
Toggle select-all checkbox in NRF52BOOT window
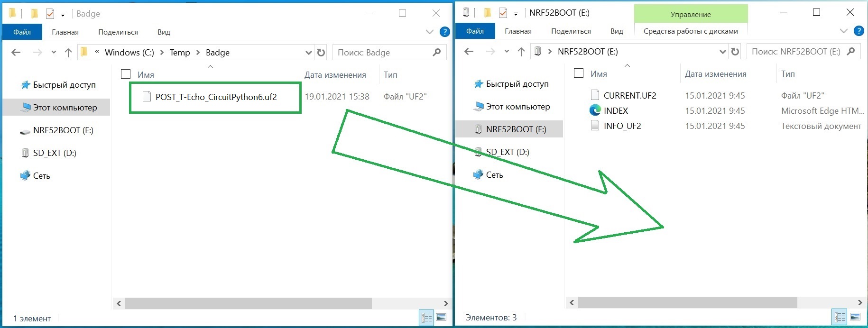point(579,73)
